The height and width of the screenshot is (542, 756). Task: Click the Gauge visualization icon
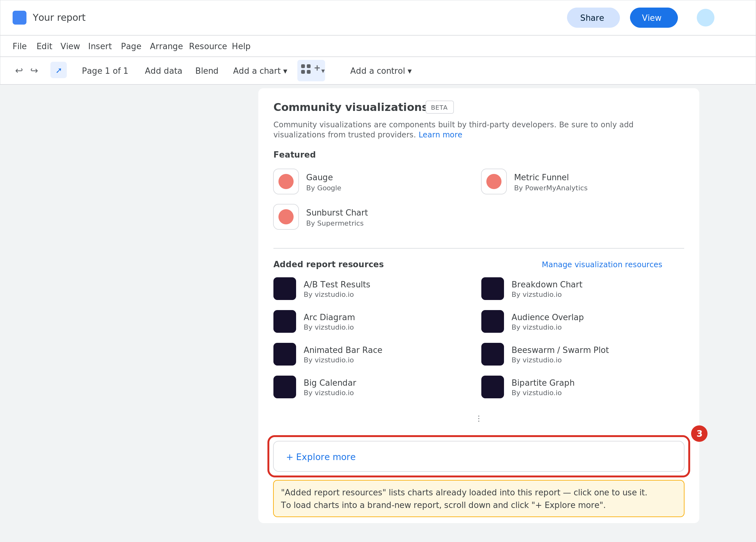click(286, 182)
